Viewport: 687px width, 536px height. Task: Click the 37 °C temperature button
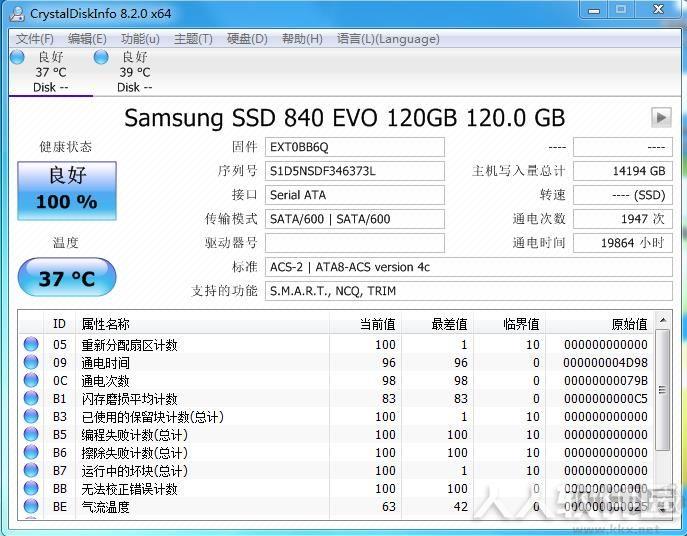click(x=67, y=277)
